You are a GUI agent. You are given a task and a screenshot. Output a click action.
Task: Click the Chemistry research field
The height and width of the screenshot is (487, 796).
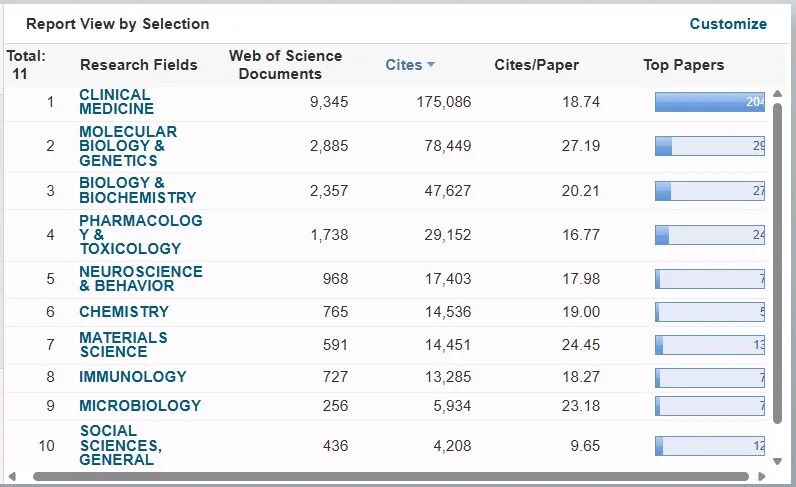124,312
